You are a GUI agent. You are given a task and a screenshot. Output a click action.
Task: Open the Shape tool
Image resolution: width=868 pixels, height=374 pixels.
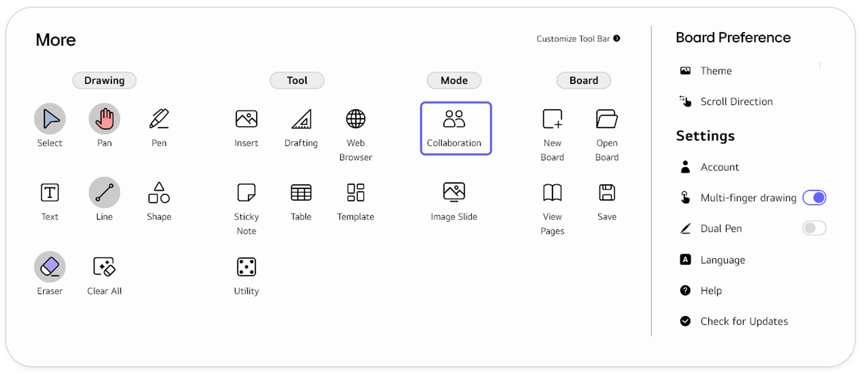159,193
